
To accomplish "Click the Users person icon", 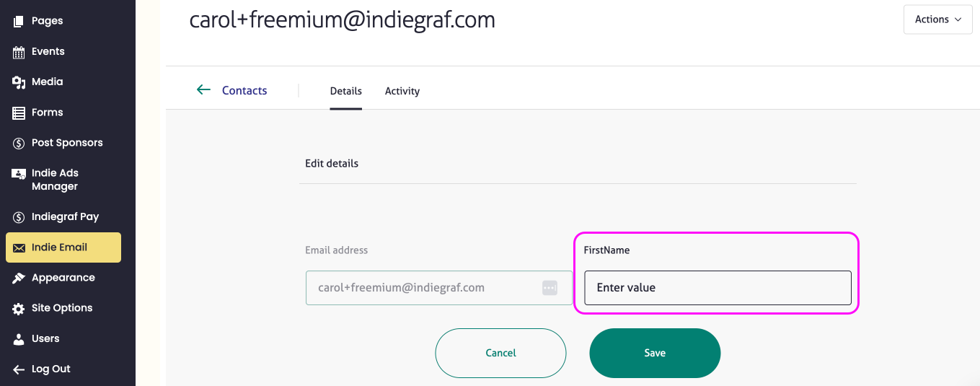I will click(19, 338).
